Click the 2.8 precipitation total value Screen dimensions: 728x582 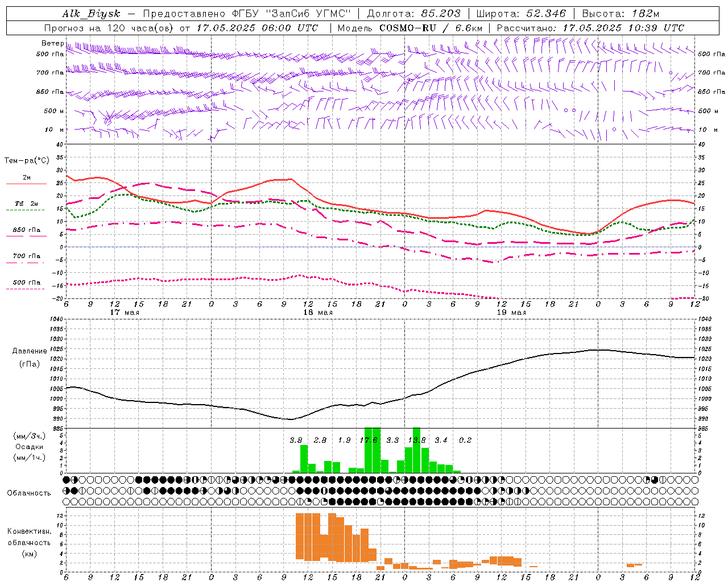(320, 440)
